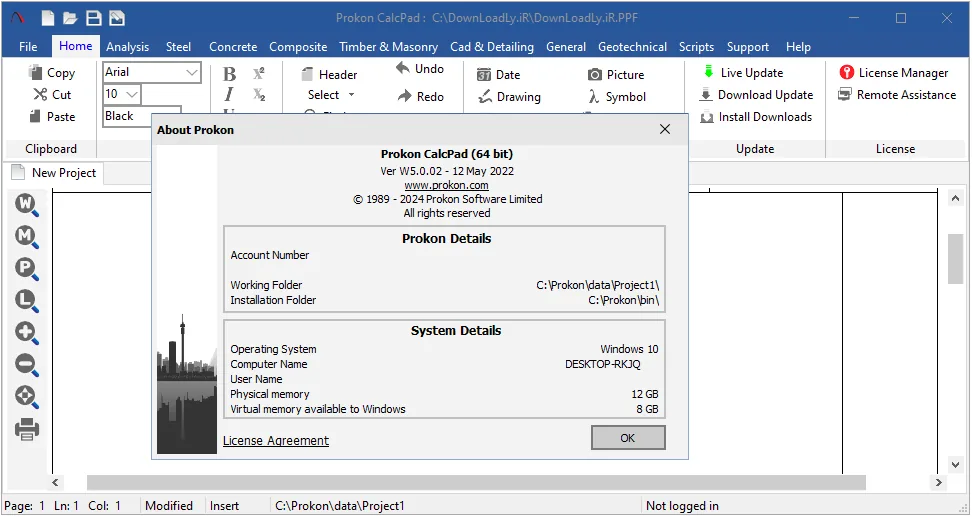
Task: Switch to the Analysis tab
Action: (x=127, y=46)
